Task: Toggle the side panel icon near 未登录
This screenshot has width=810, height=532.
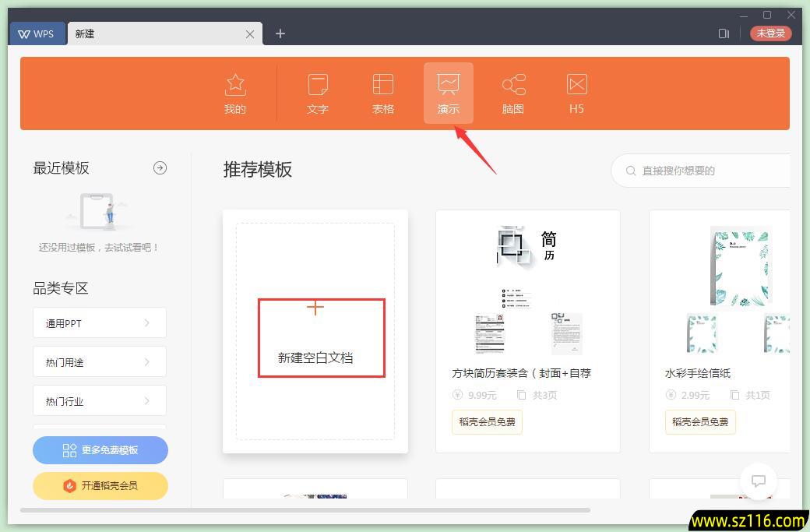Action: tap(724, 33)
